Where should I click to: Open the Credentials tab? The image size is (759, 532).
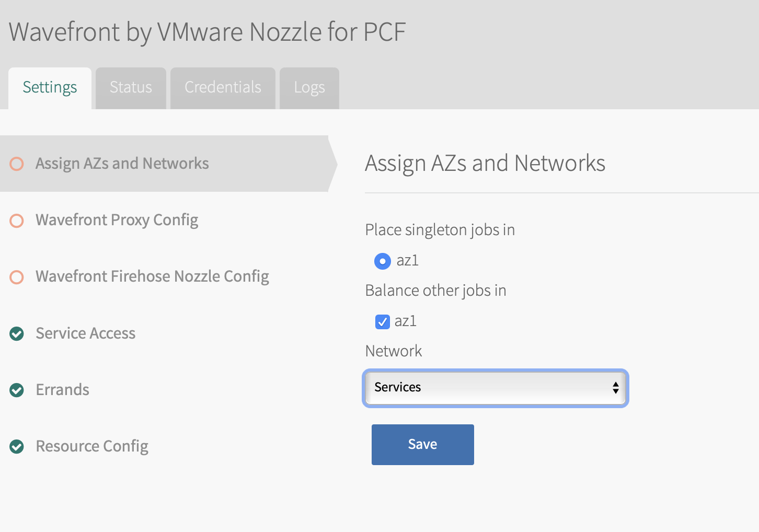[223, 88]
